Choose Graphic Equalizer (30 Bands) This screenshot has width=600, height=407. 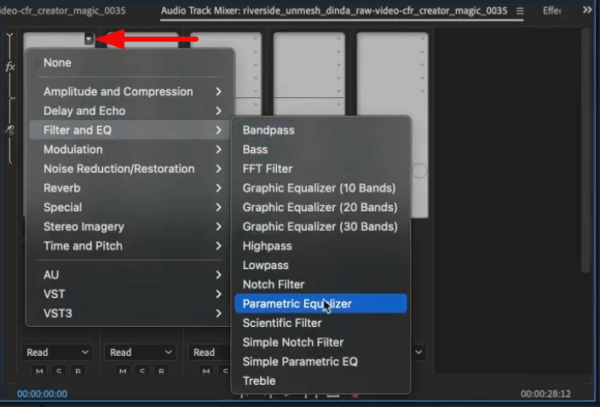pos(321,226)
